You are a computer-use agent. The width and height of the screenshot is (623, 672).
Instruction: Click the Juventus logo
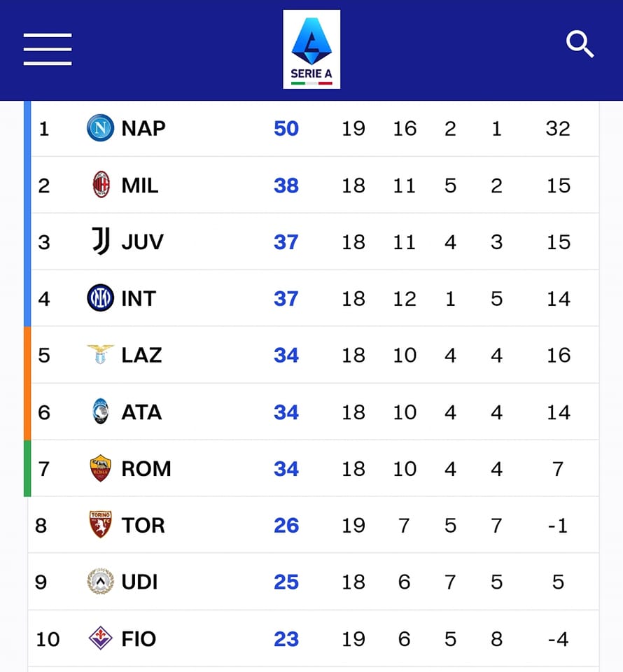(x=101, y=241)
